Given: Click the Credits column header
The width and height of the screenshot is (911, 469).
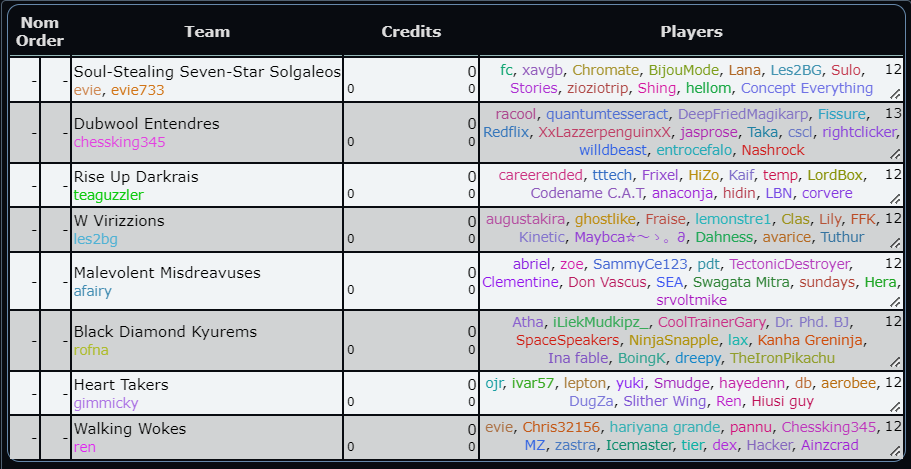Looking at the screenshot, I should coord(411,32).
